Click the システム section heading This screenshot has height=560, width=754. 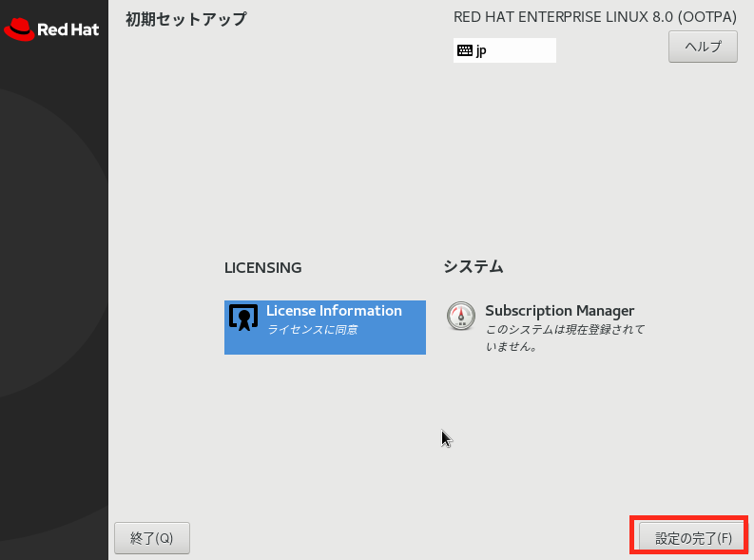point(474,267)
